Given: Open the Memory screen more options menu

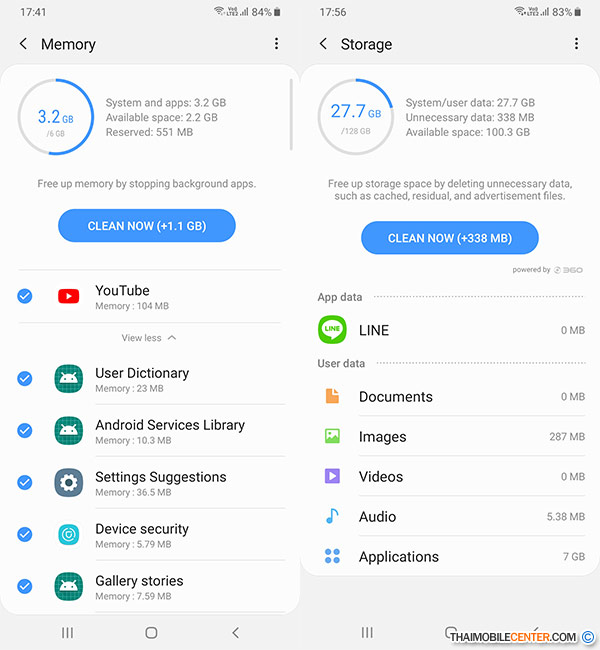Looking at the screenshot, I should 276,44.
